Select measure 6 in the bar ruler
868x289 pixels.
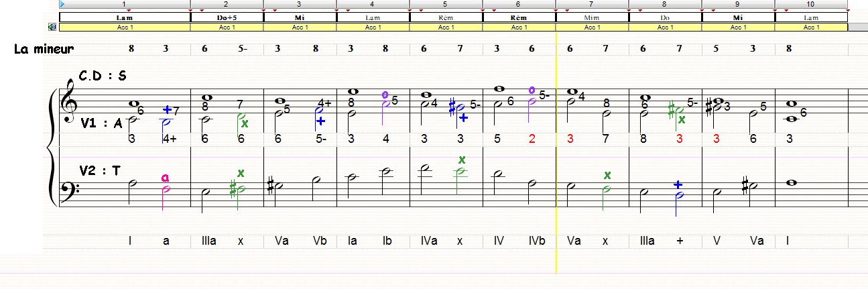click(x=519, y=4)
